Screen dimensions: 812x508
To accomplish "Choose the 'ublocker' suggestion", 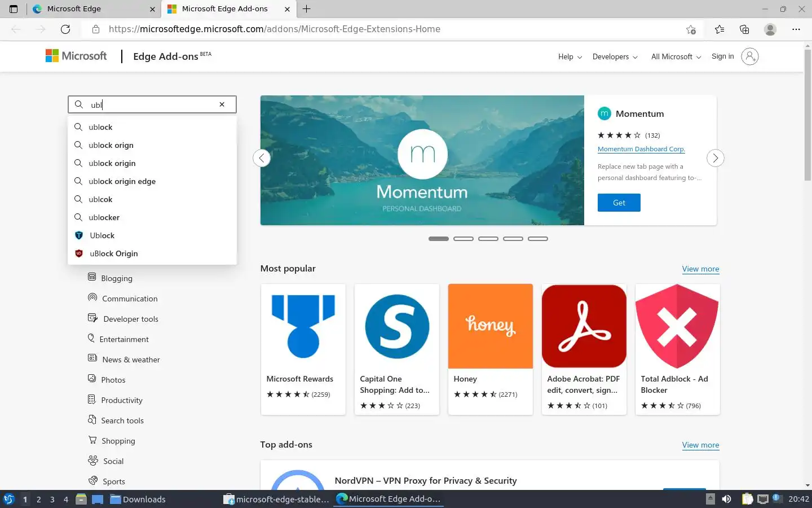I will (152, 217).
